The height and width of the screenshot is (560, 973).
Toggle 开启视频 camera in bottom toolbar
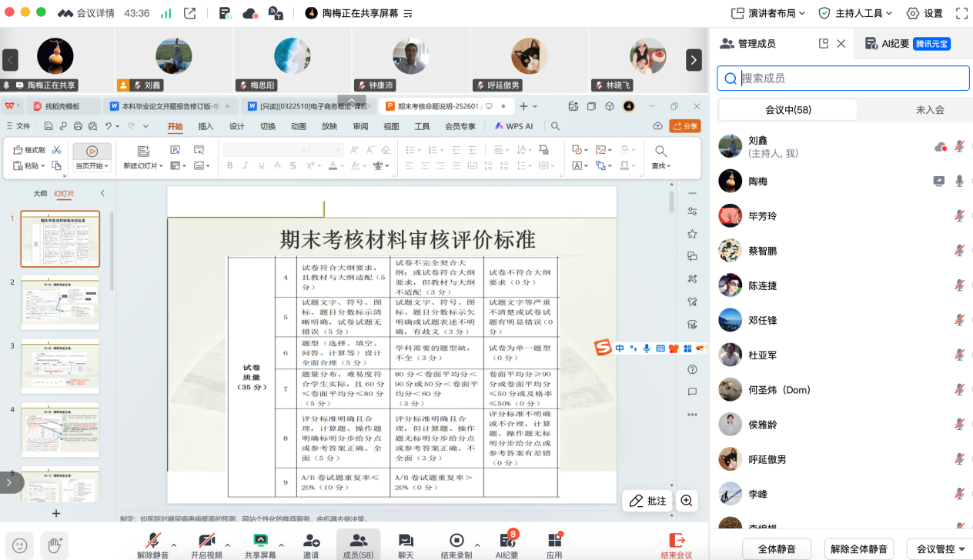pos(206,542)
